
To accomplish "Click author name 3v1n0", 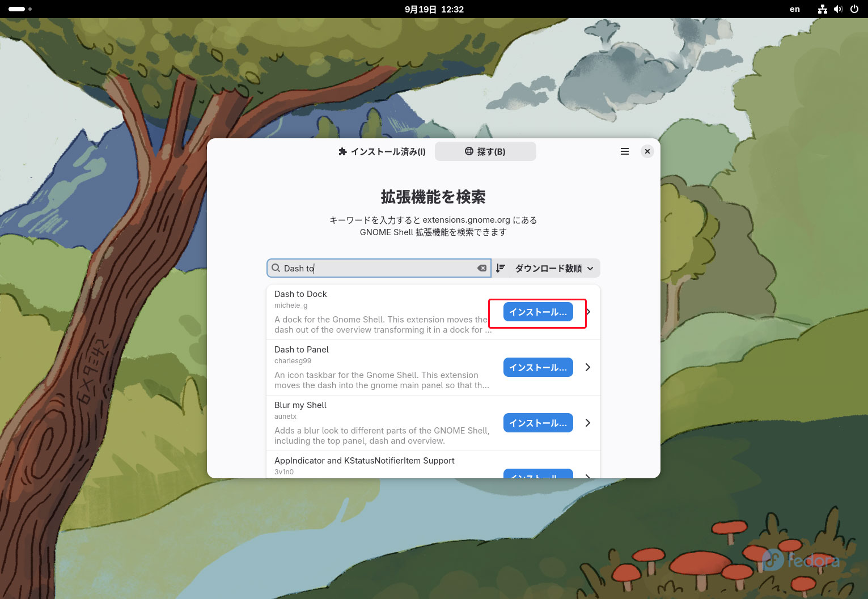I will (284, 471).
